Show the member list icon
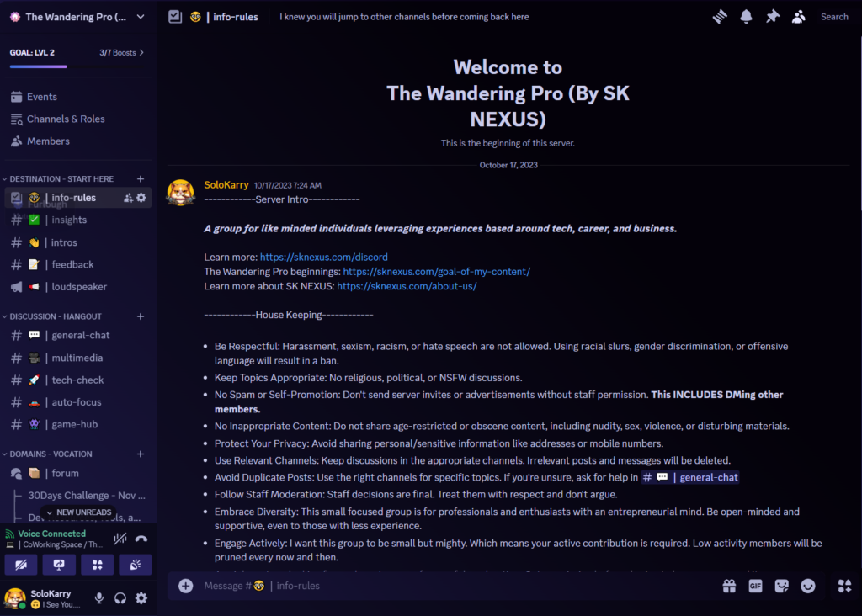 coord(798,17)
